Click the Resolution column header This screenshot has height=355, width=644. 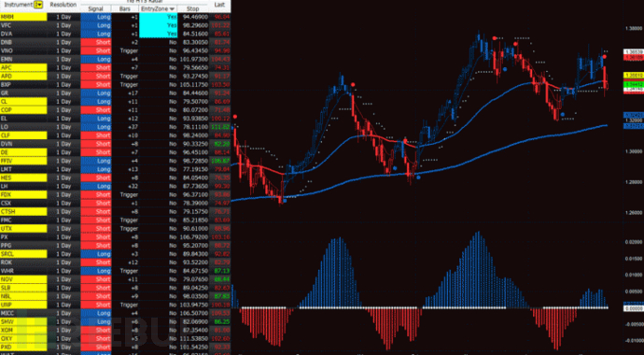[x=63, y=5]
